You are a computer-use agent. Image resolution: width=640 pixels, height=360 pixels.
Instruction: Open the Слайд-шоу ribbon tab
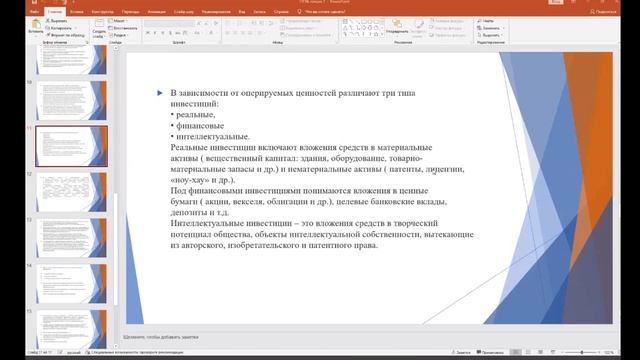click(184, 12)
